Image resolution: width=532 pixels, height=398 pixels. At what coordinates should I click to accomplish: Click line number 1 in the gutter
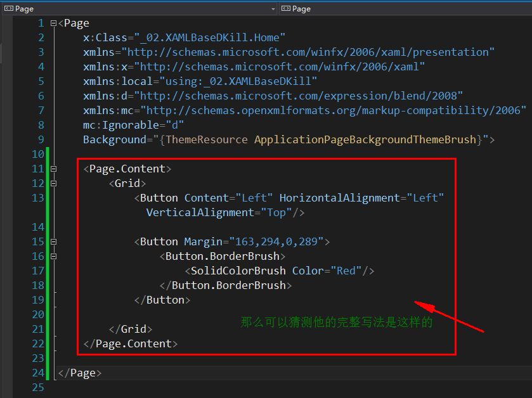tap(41, 23)
